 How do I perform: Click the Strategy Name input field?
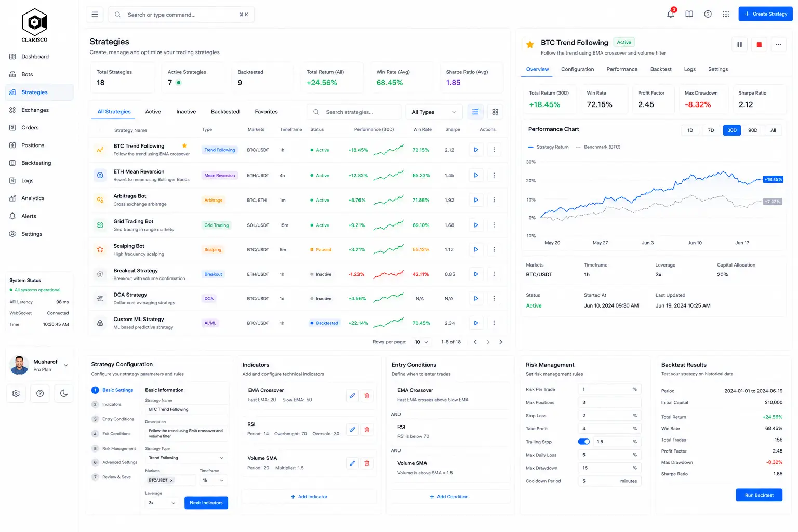tap(186, 409)
